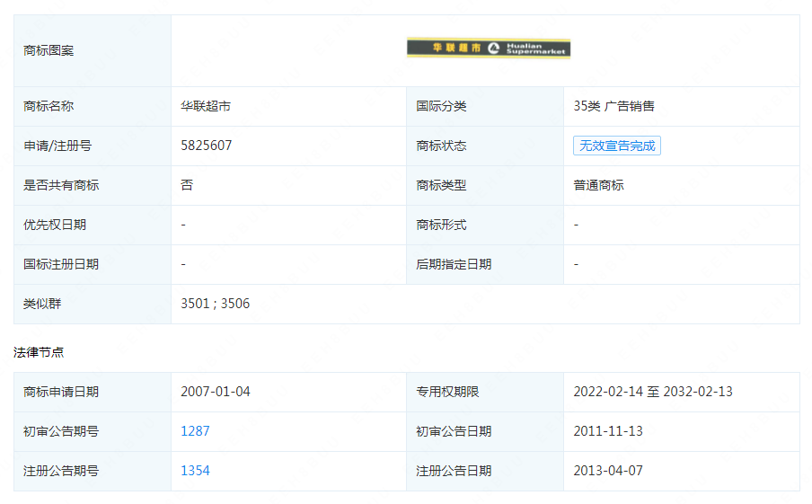This screenshot has width=812, height=504.
Task: Click the 商标图案 row label
Action: [x=49, y=50]
